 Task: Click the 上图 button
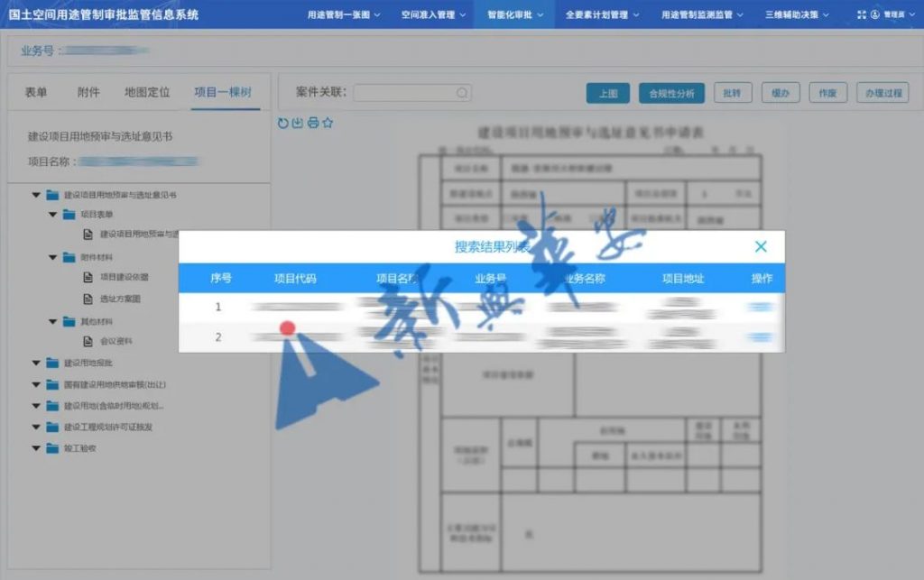(608, 93)
